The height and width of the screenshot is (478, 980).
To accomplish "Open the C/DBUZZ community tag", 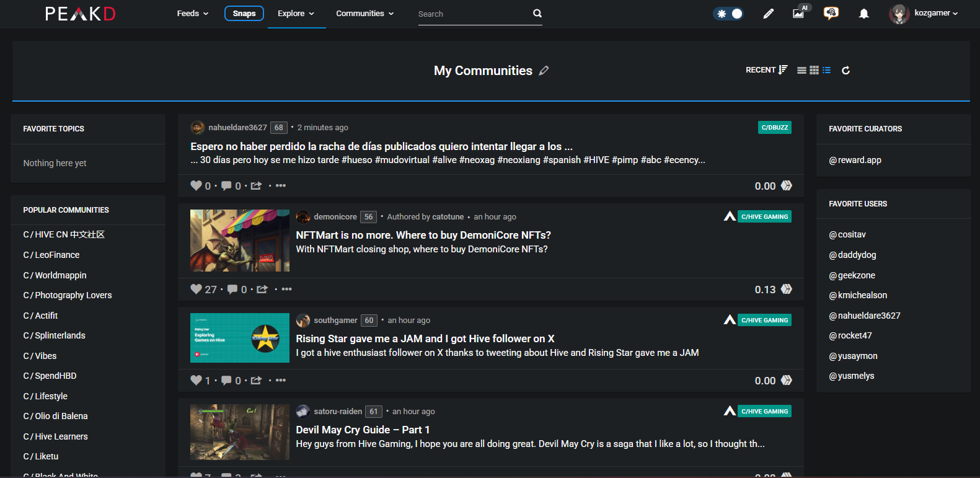I will (x=775, y=127).
